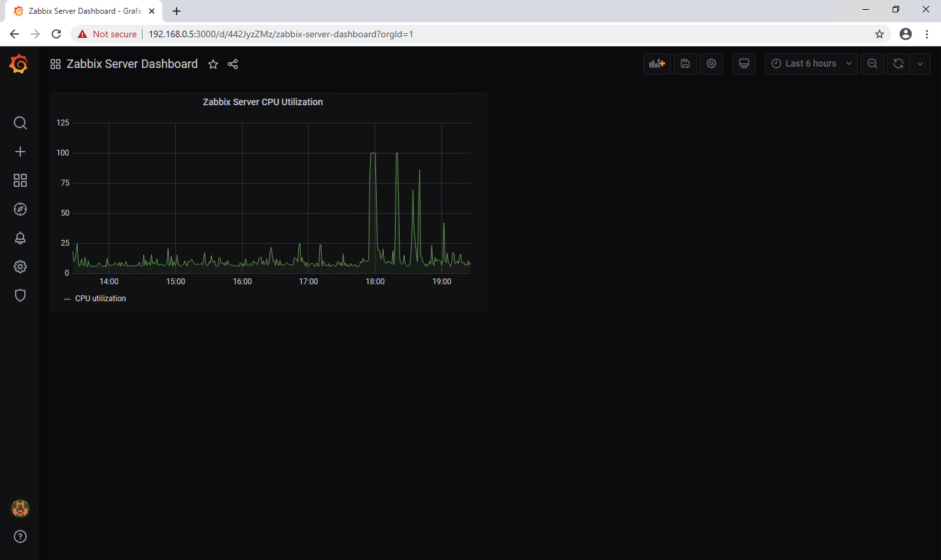
Task: Select the Zabbix Server Dashboard browser tab
Action: tap(84, 11)
